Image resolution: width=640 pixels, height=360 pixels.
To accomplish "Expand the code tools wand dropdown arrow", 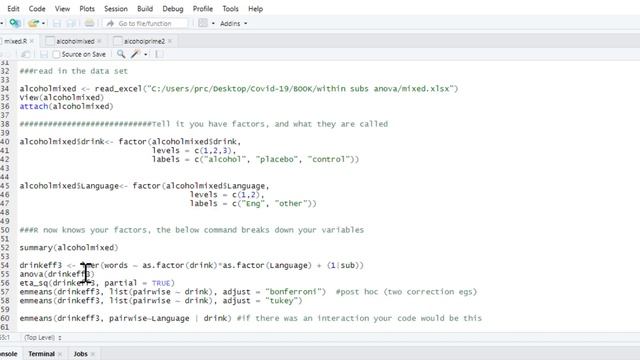I will [146, 54].
